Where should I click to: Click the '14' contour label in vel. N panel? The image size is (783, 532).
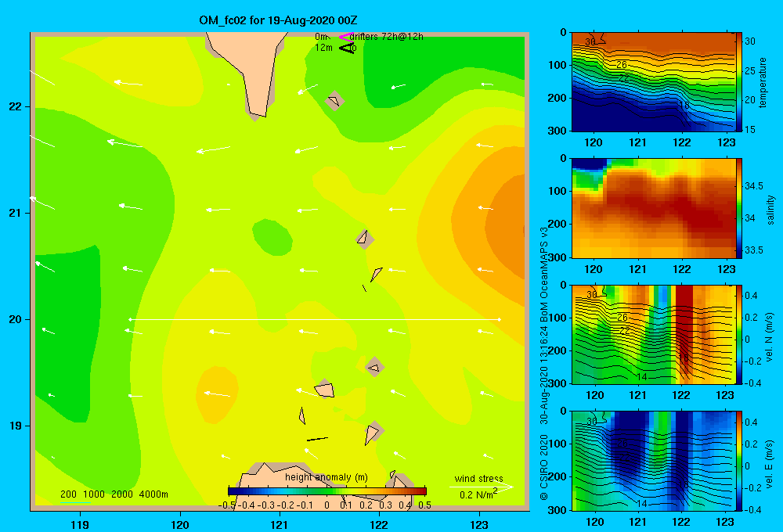(x=642, y=377)
